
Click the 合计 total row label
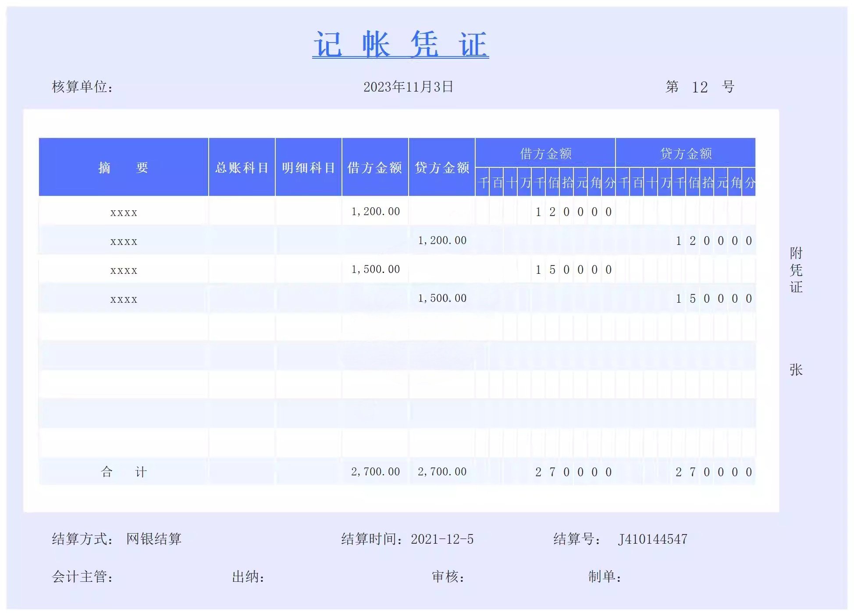click(123, 472)
